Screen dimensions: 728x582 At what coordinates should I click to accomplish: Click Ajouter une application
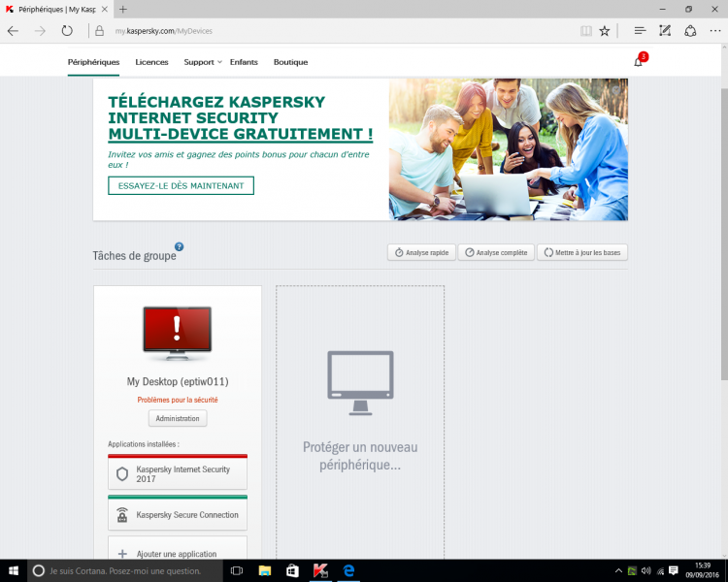click(178, 550)
